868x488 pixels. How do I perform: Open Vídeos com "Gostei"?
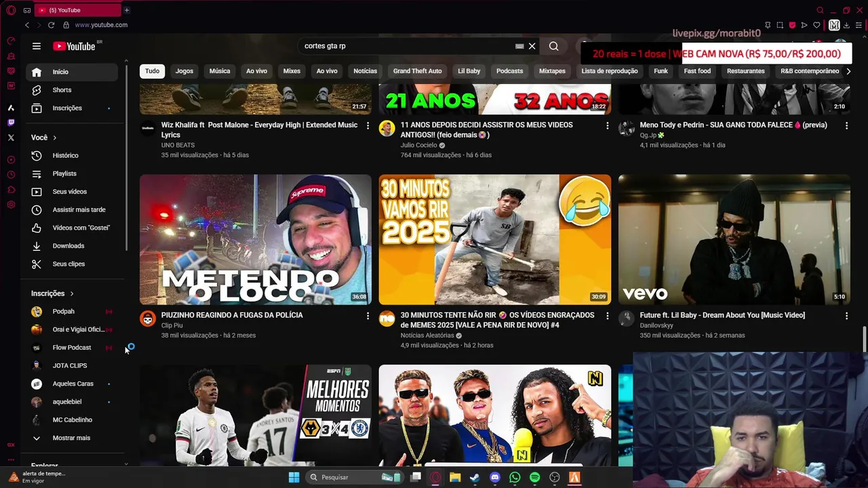(x=72, y=228)
